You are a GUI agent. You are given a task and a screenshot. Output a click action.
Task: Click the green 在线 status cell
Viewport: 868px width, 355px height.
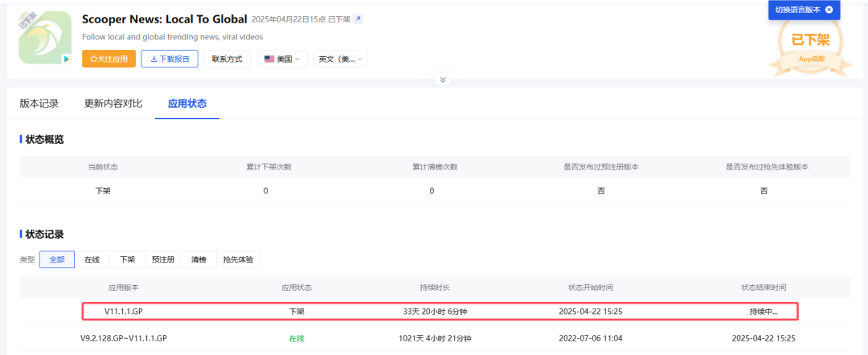297,338
